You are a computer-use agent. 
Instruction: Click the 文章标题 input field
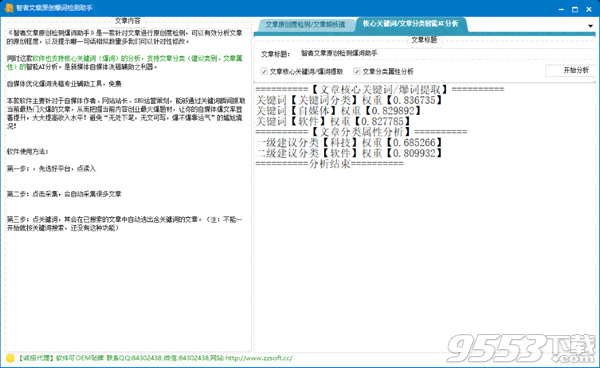tap(446, 54)
